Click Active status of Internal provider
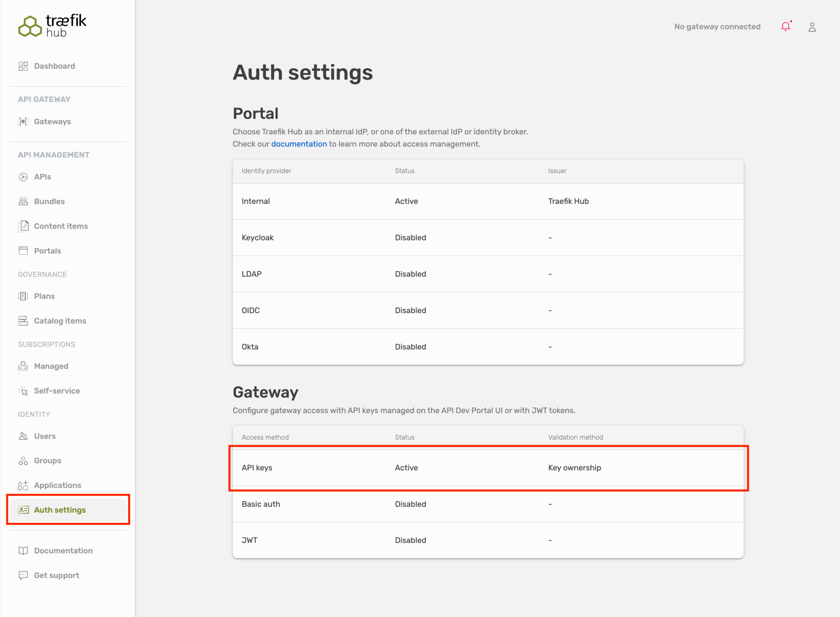840x617 pixels. pos(406,201)
